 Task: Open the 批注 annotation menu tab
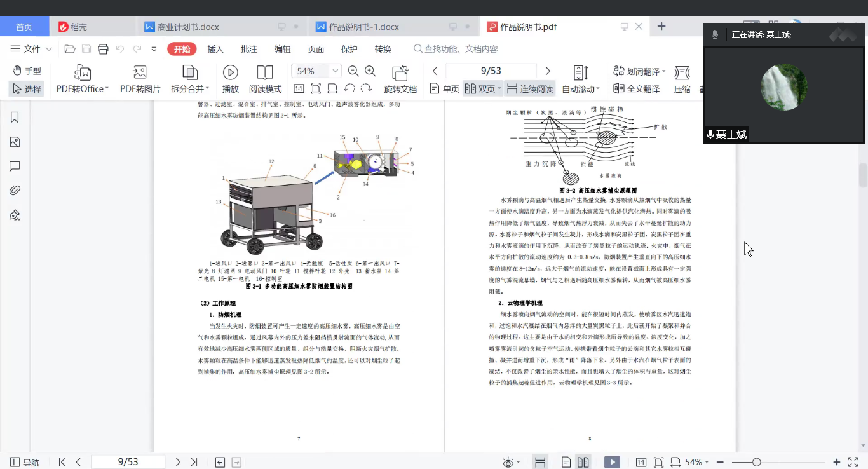249,49
